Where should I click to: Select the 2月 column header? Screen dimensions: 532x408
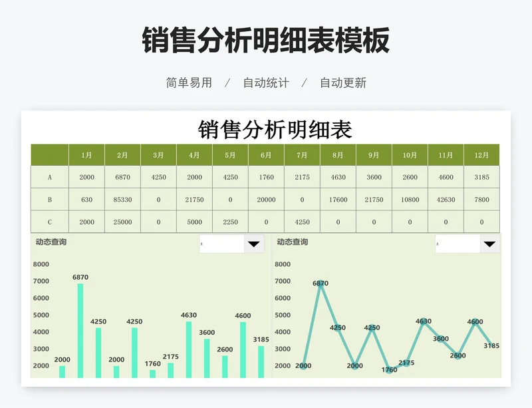coord(122,155)
